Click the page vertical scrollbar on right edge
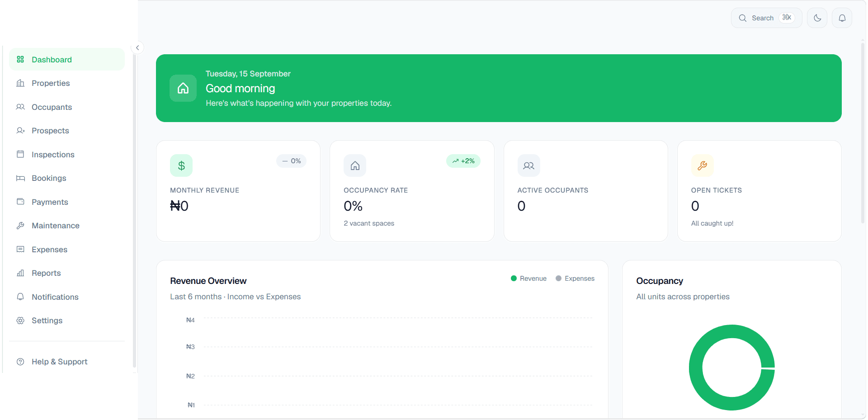The height and width of the screenshot is (420, 868). click(x=863, y=133)
